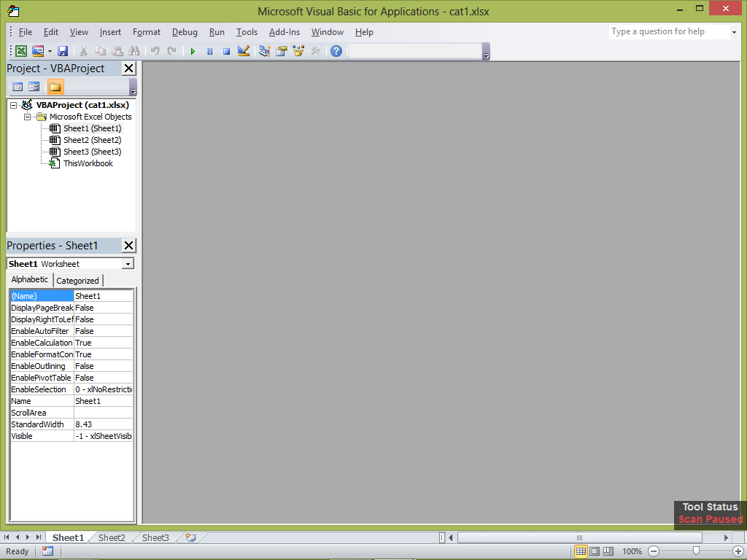Open Project Explorer toolbar icon

pos(265,51)
